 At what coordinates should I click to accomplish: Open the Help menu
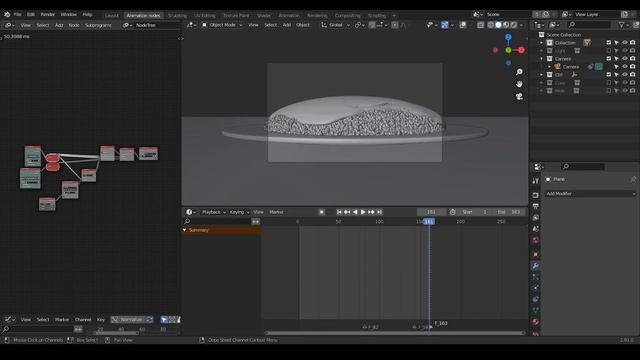87,14
